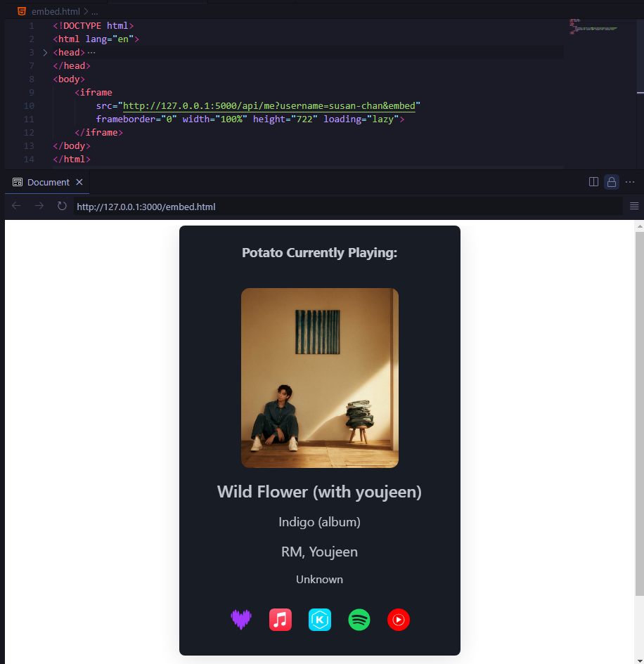Click the closing html tag on line 14

coord(72,160)
